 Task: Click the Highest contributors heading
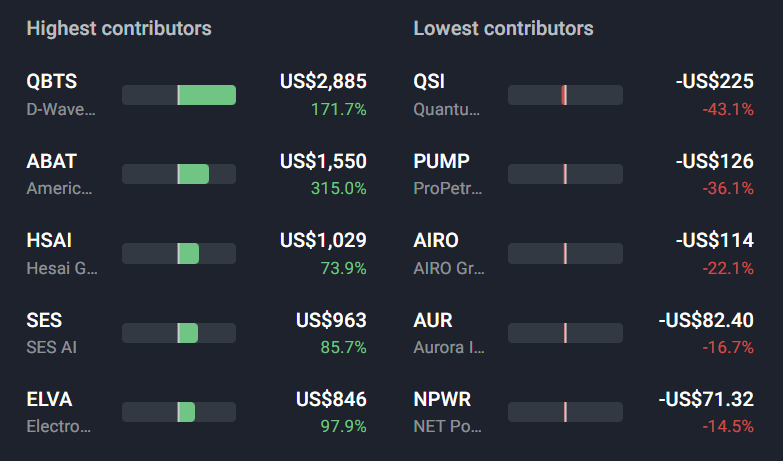coord(119,28)
